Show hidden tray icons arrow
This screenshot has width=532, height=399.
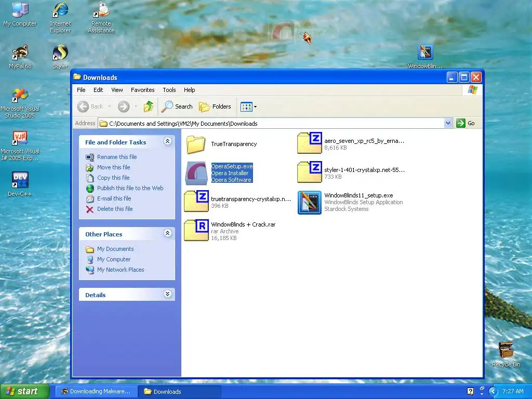pyautogui.click(x=493, y=392)
